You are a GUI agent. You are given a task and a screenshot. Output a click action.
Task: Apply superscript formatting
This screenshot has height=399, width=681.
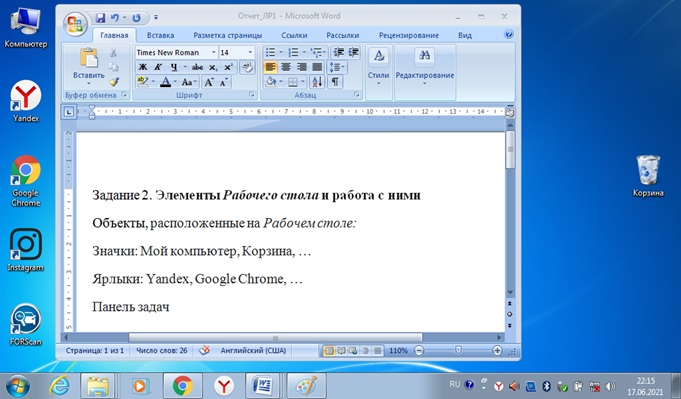228,67
